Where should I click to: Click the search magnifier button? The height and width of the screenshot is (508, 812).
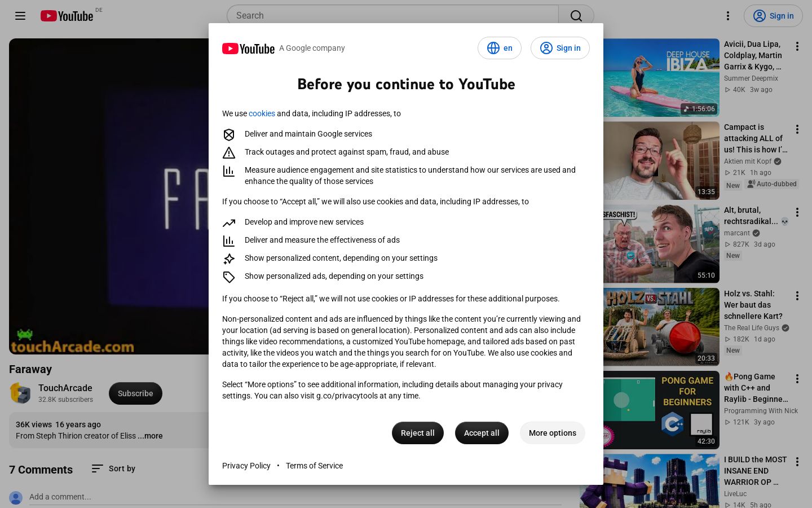[x=576, y=16]
